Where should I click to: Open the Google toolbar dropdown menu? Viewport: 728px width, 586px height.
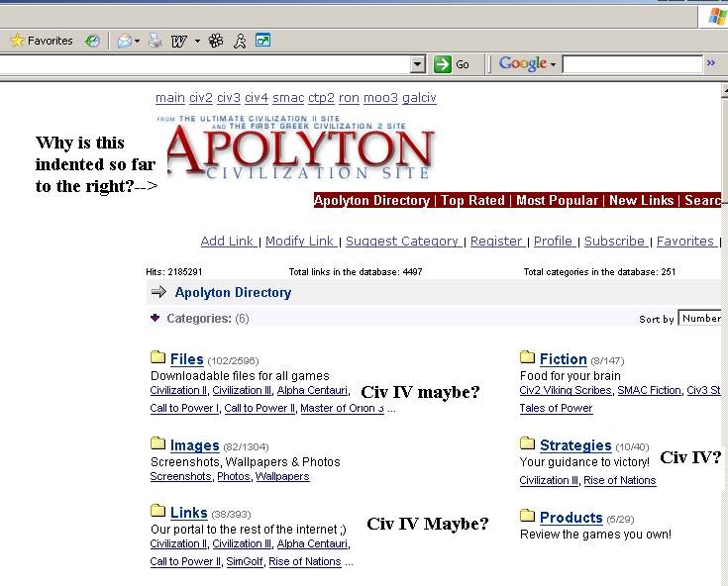pyautogui.click(x=528, y=64)
